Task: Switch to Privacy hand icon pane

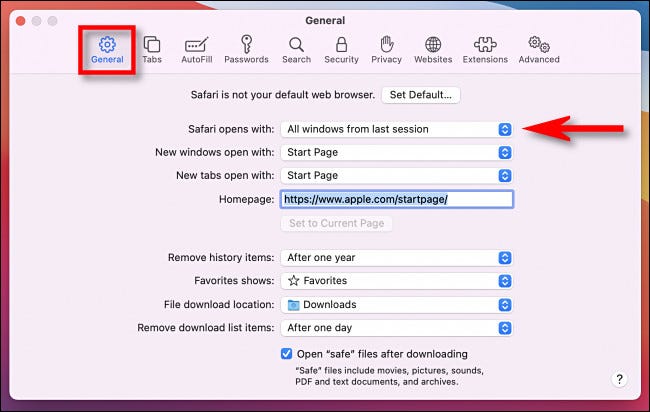Action: point(386,50)
